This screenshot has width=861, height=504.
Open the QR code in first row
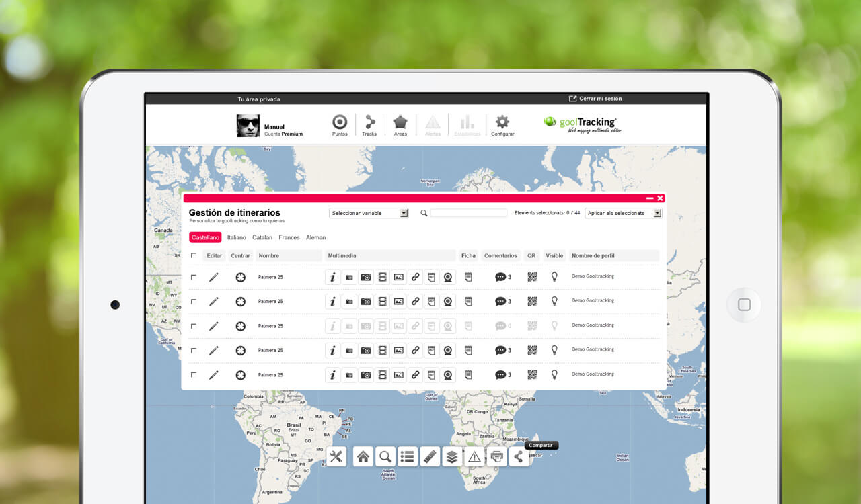(x=532, y=276)
